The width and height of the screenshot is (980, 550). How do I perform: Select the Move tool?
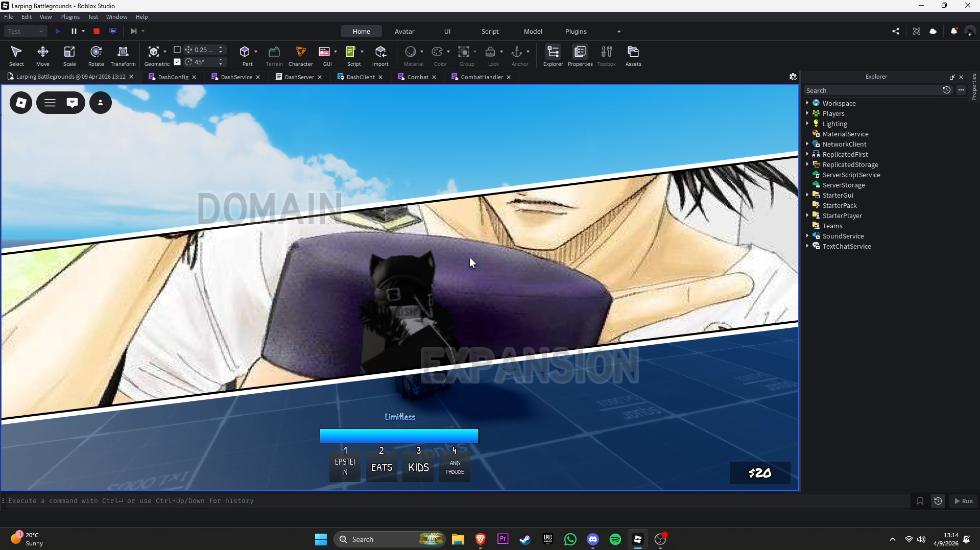(43, 56)
